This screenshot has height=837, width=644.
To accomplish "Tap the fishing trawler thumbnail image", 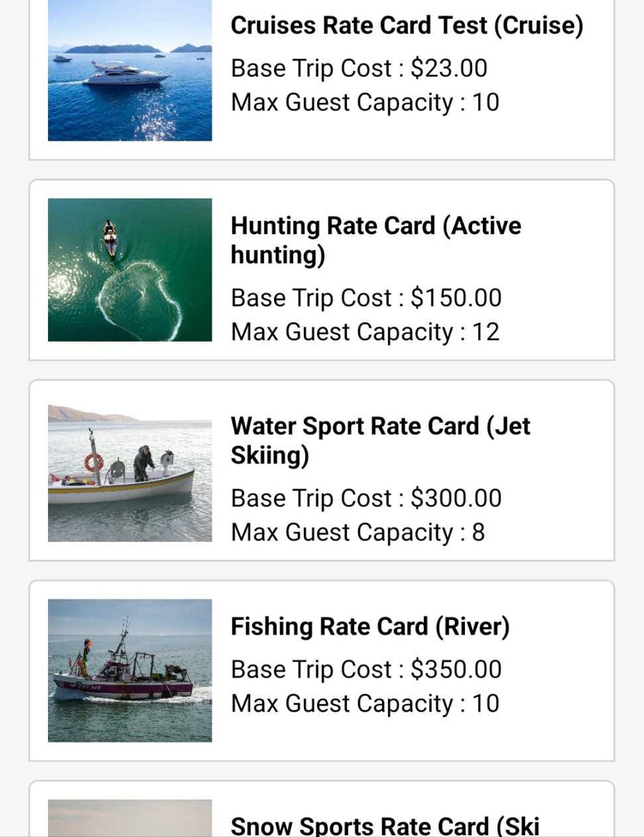I will (129, 670).
